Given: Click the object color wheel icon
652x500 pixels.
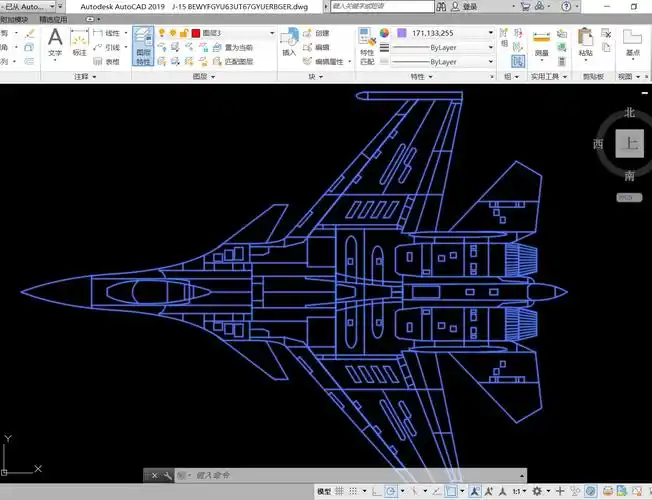Looking at the screenshot, I should [x=385, y=33].
